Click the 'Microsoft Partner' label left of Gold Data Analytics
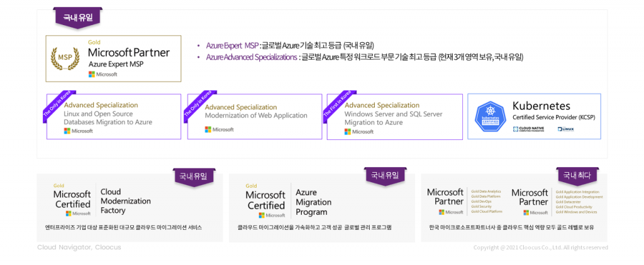 [x=445, y=197]
